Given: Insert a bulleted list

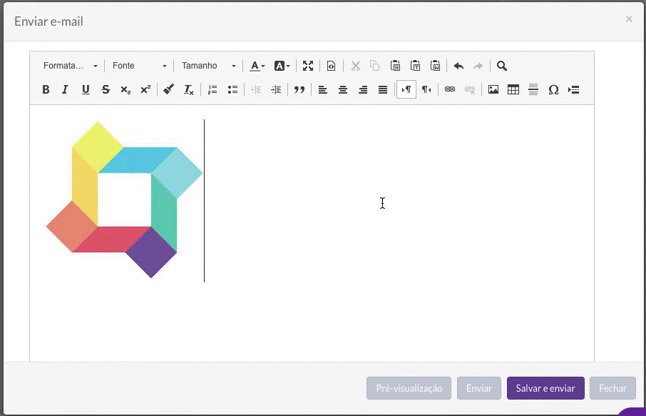Looking at the screenshot, I should point(232,89).
